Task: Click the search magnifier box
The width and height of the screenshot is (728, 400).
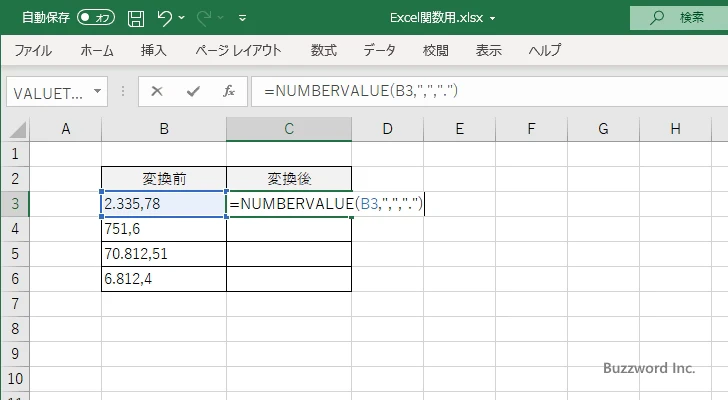Action: pos(679,18)
